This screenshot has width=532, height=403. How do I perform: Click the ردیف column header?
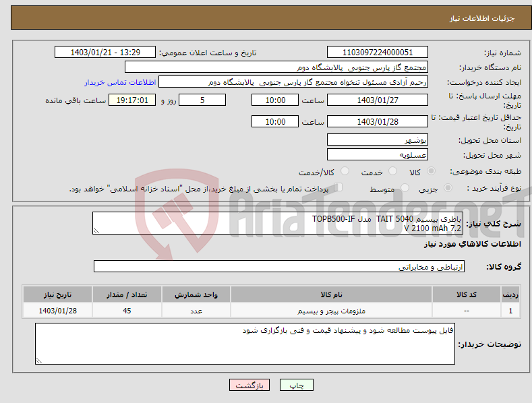coord(510,294)
